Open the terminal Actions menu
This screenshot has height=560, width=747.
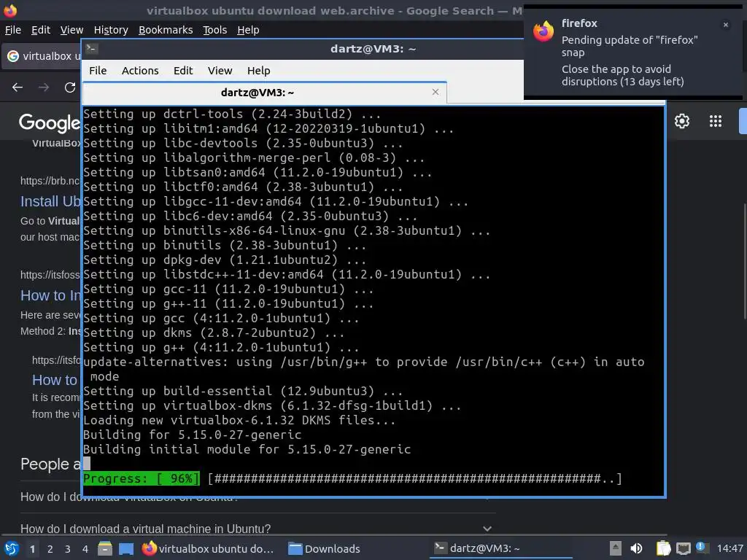[140, 71]
